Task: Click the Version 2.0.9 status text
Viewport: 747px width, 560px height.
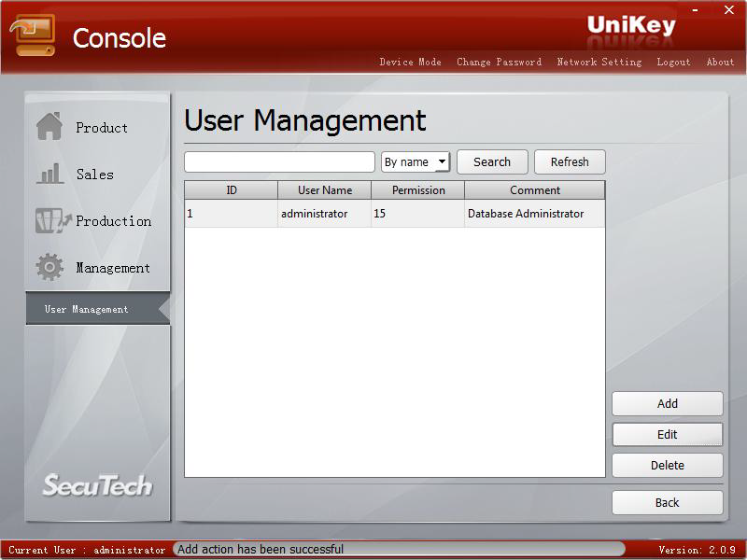Action: [x=697, y=550]
